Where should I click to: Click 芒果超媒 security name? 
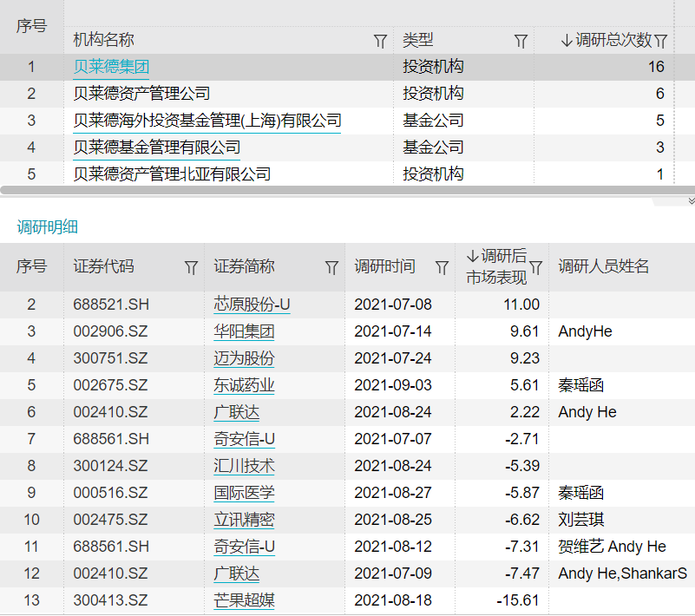click(244, 600)
